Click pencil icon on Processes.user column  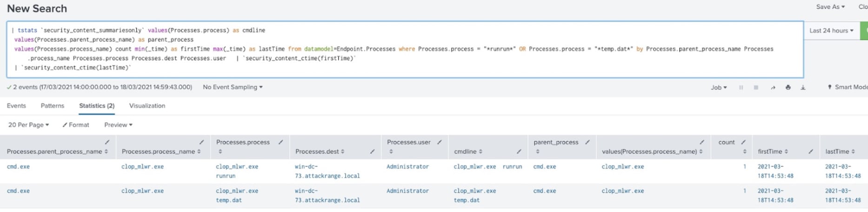click(439, 142)
